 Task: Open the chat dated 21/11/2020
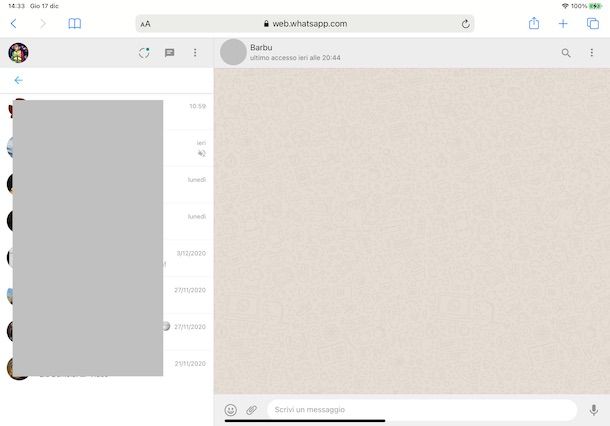pyautogui.click(x=107, y=369)
